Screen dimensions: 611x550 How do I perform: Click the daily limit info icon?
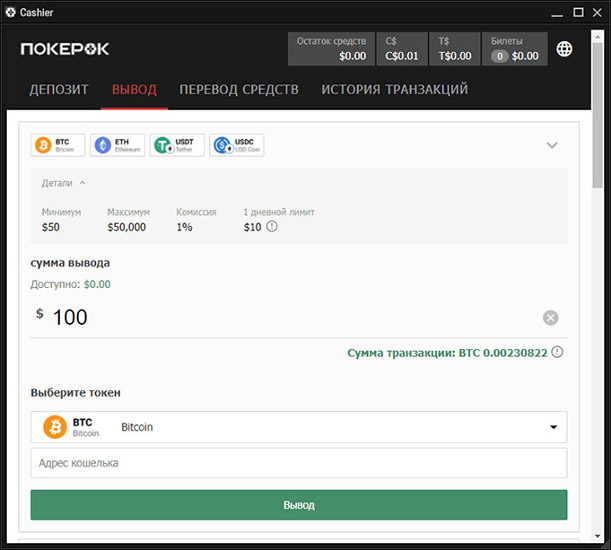272,226
